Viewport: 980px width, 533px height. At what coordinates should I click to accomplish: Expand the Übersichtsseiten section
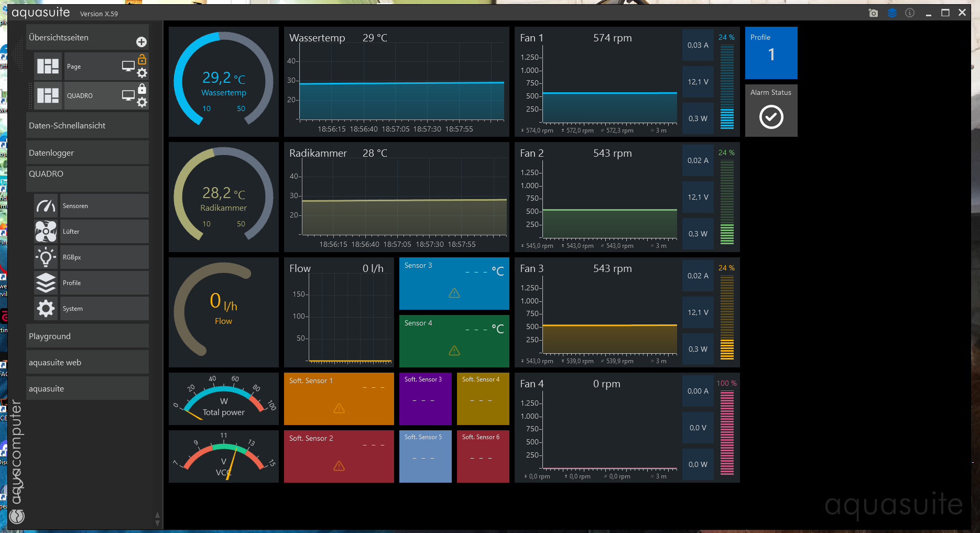[x=88, y=37]
